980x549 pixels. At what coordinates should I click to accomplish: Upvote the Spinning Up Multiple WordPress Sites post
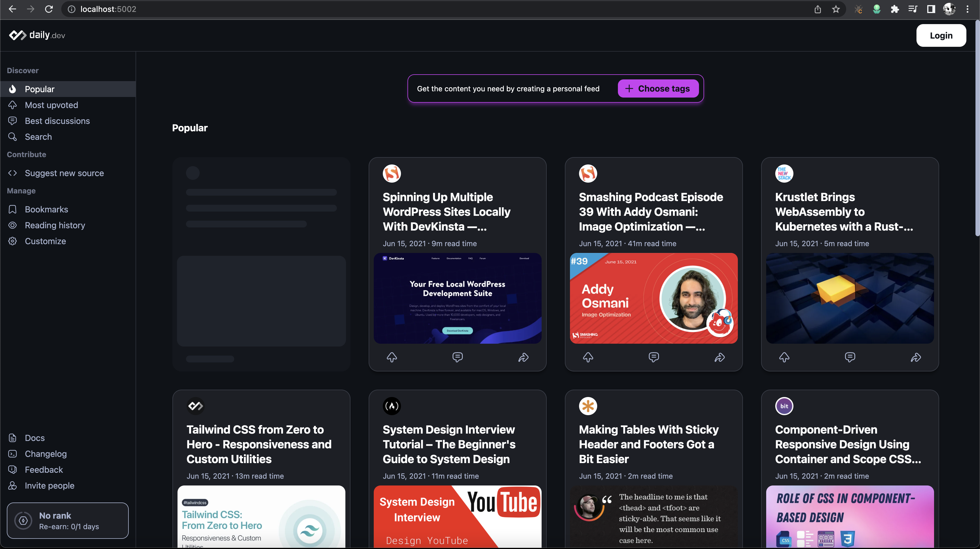point(392,357)
